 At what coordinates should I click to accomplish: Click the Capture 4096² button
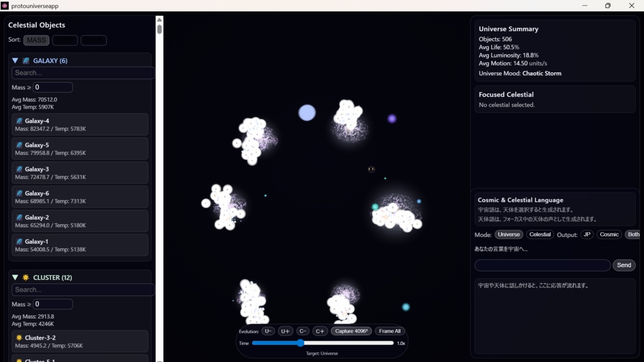[352, 331]
